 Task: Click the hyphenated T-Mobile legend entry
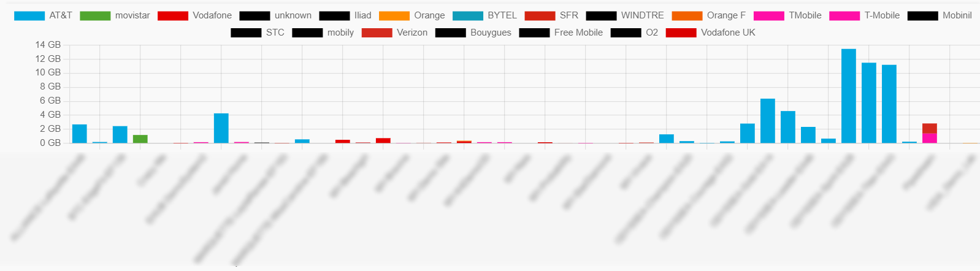click(x=865, y=15)
